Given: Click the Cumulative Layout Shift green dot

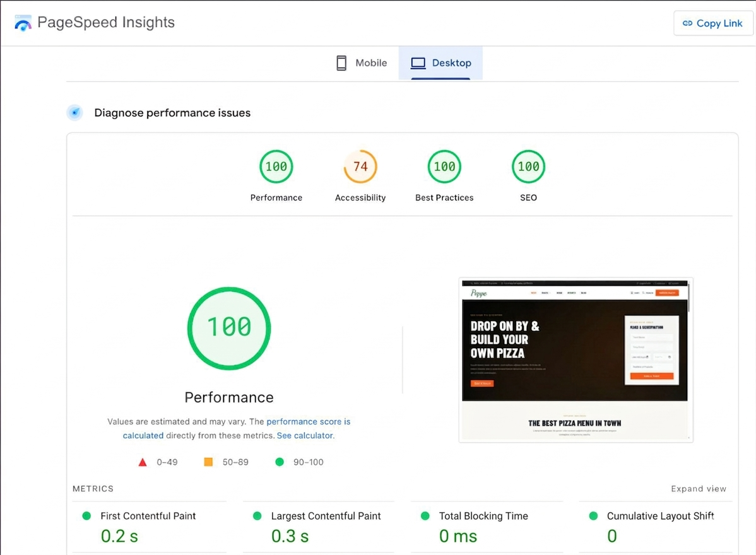Looking at the screenshot, I should point(594,516).
